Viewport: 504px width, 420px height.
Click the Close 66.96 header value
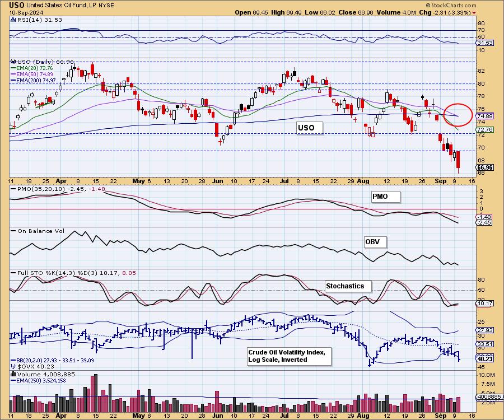[x=356, y=12]
